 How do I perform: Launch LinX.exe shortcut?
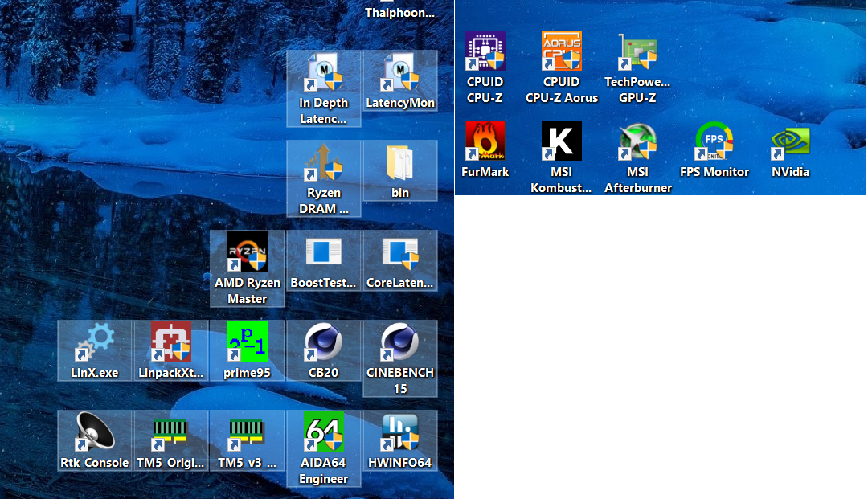tap(95, 350)
